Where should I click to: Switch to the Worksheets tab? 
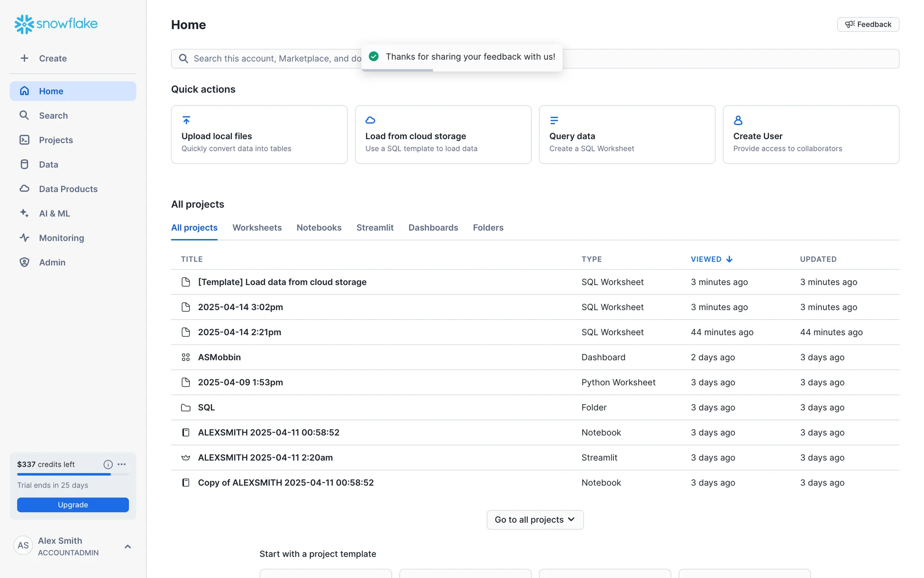(257, 227)
